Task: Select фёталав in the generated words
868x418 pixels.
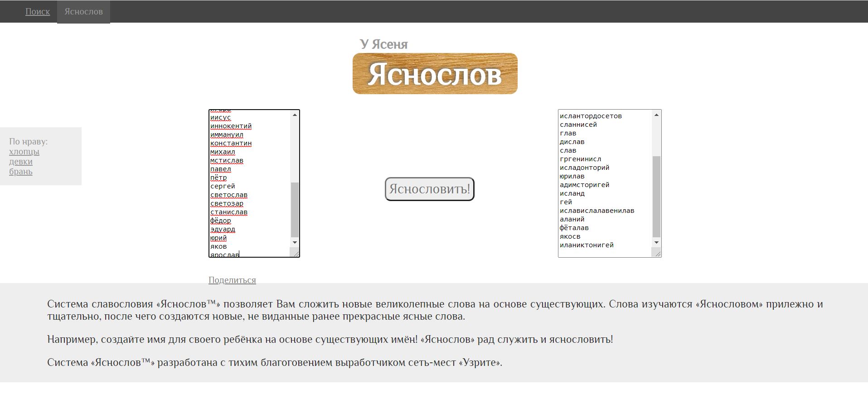Action: pos(574,228)
